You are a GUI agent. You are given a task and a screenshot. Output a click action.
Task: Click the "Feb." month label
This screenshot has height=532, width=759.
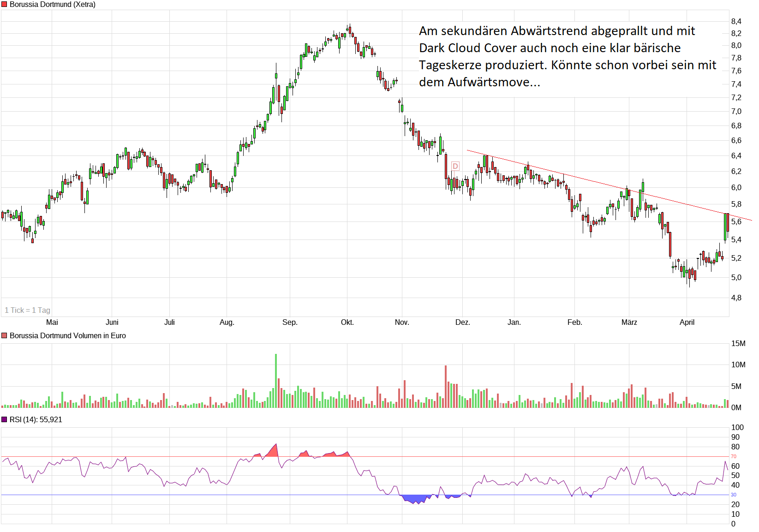[x=575, y=323]
